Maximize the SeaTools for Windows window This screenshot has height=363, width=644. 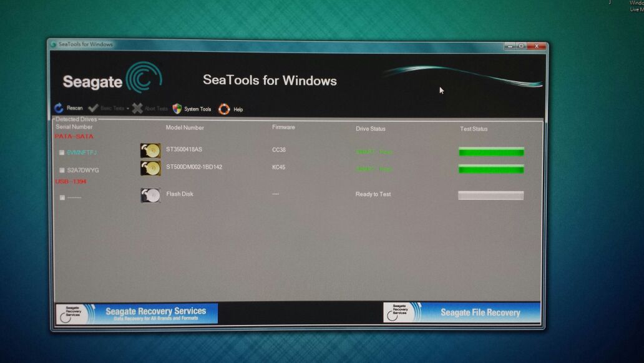pyautogui.click(x=521, y=46)
